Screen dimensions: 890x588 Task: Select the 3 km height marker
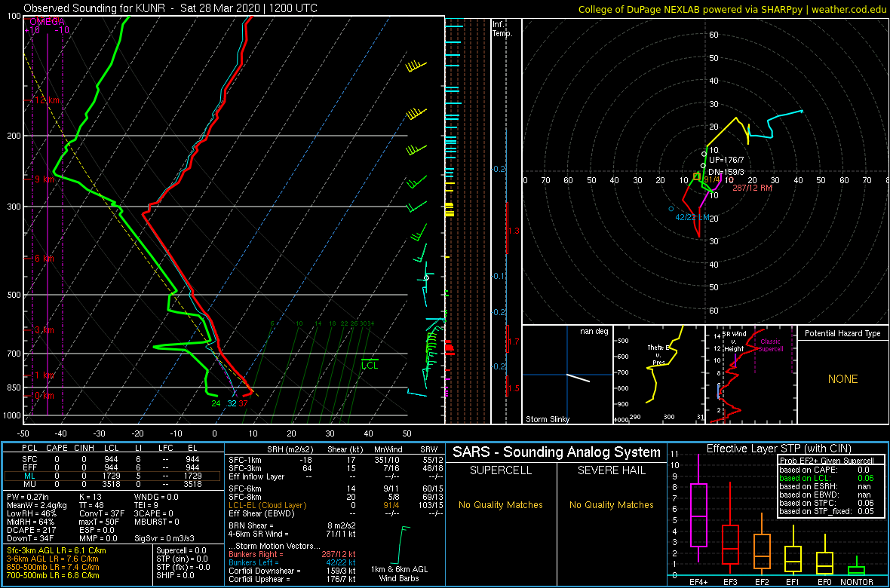[44, 329]
